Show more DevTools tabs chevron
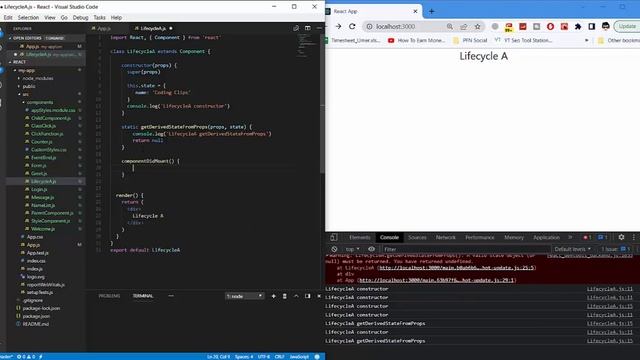This screenshot has height=360, width=640. pyautogui.click(x=570, y=237)
